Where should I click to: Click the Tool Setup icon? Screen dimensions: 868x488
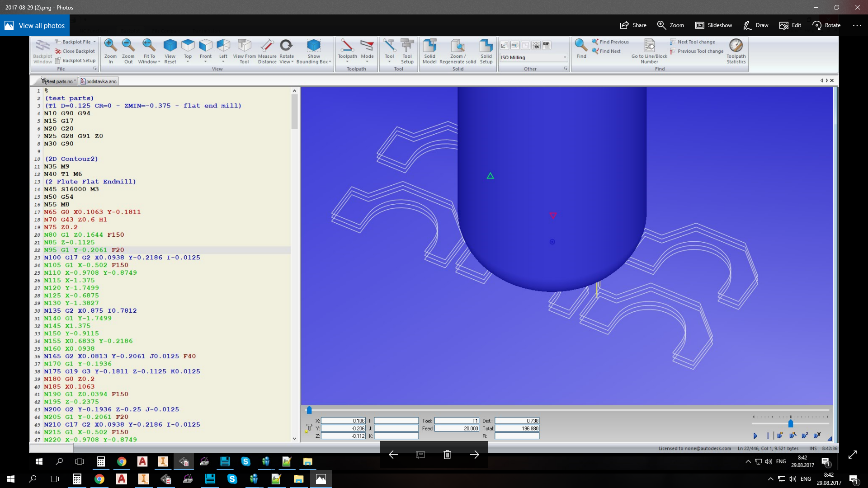407,45
